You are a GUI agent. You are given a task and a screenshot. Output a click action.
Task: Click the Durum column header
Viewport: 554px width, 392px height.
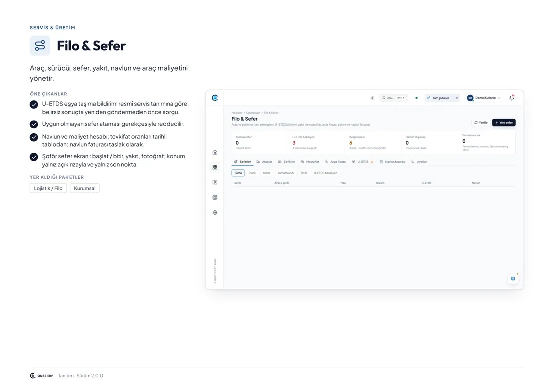(380, 183)
